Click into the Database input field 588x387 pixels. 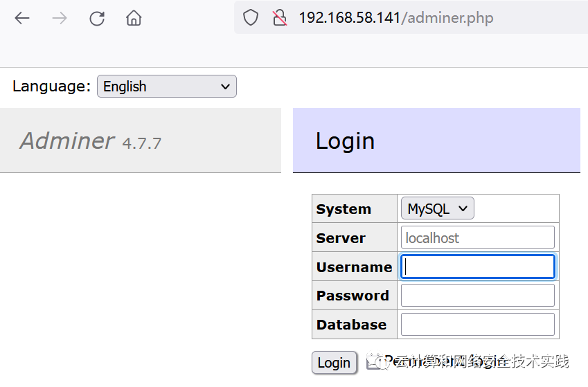(x=477, y=325)
